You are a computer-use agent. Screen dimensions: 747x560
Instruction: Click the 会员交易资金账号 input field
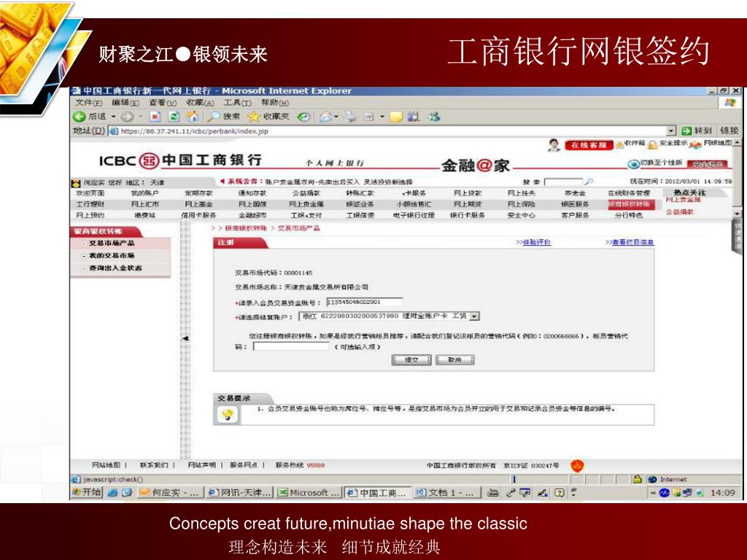[x=365, y=302]
